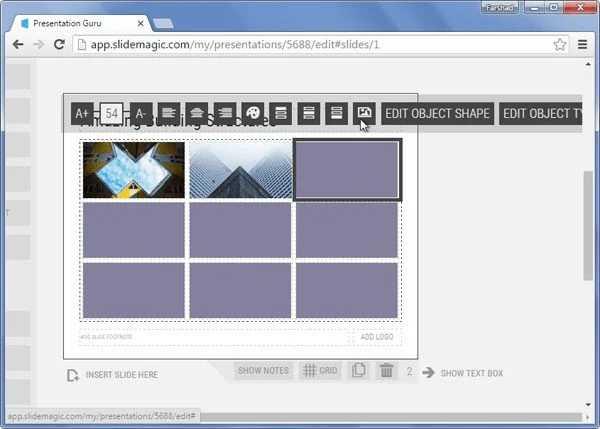Delete slide with trash icon
This screenshot has height=429, width=600.
tap(386, 370)
